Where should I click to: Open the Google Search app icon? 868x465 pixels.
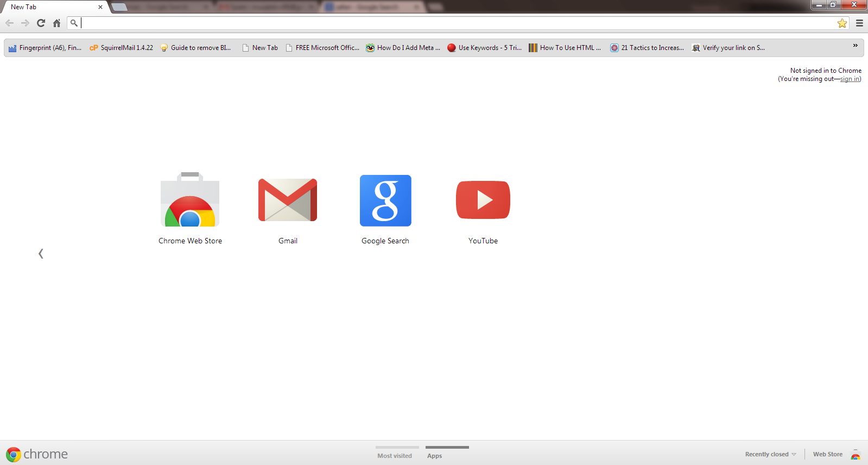tap(385, 200)
